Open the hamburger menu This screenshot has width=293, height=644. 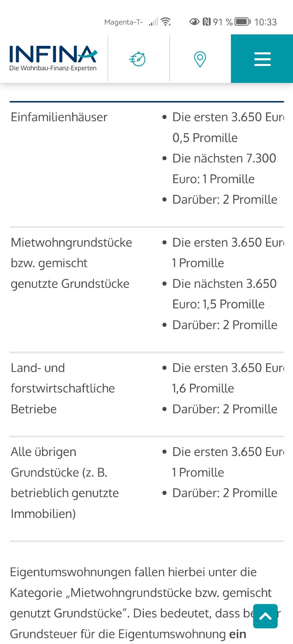pos(262,59)
